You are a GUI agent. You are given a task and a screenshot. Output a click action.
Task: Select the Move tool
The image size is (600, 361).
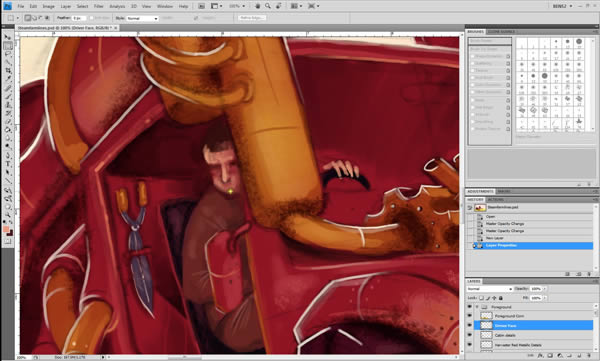[8, 37]
